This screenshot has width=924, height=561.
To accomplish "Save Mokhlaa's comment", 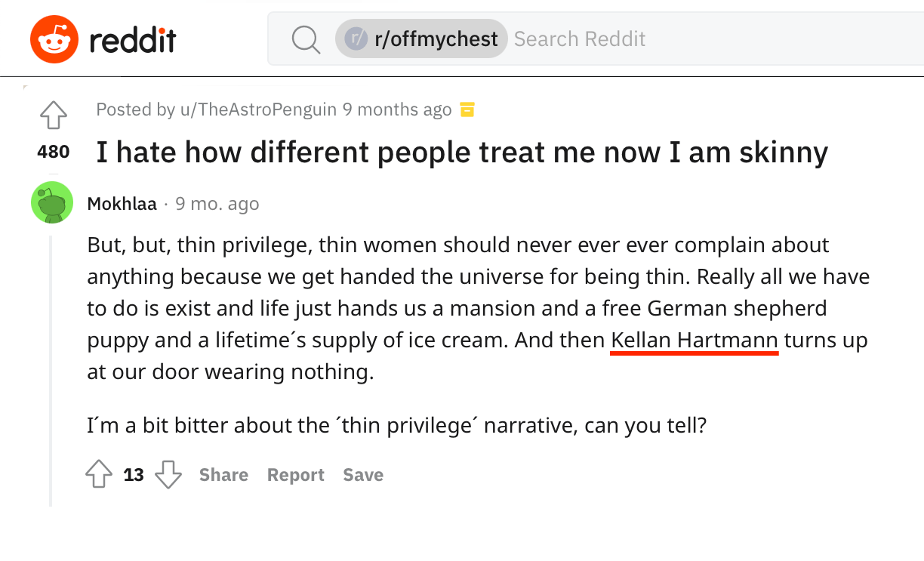I will [363, 475].
